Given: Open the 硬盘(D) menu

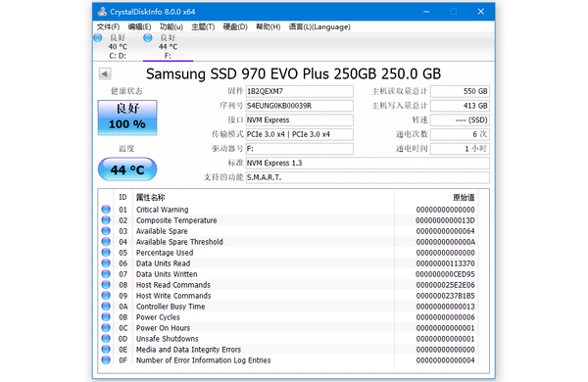Looking at the screenshot, I should point(235,26).
